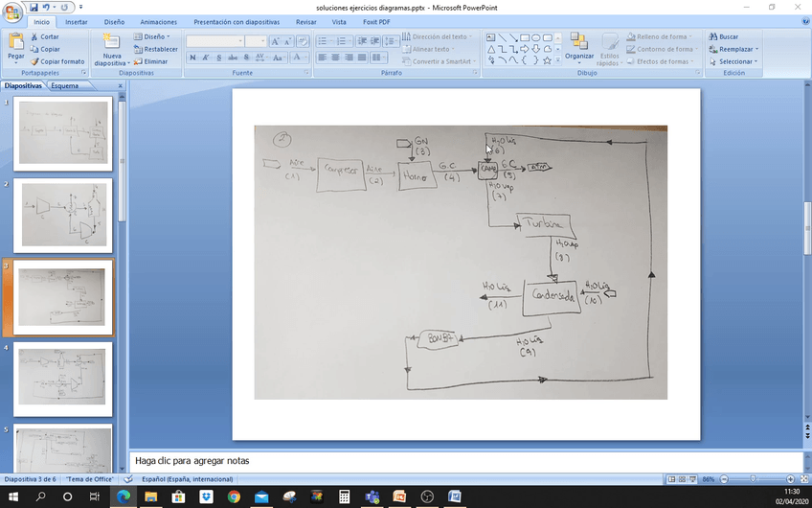Image resolution: width=812 pixels, height=508 pixels.
Task: Click Buscar to find text
Action: (723, 36)
